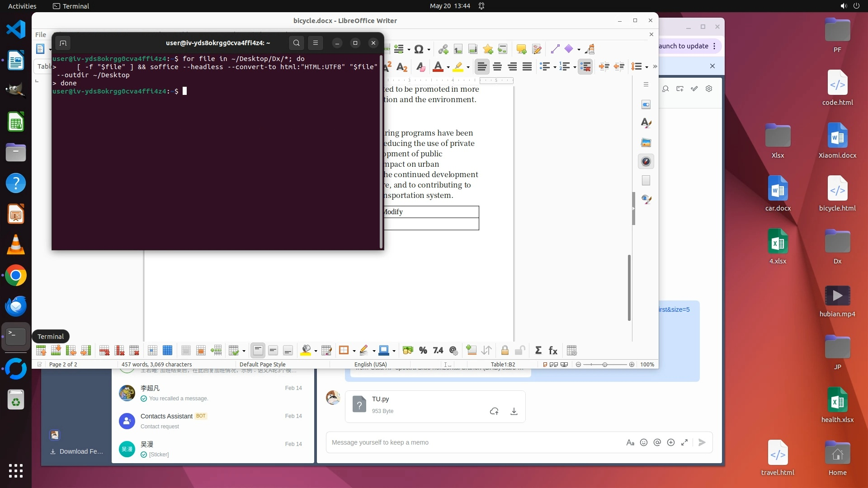
Task: Toggle Track Changes recording icon
Action: tap(537, 49)
